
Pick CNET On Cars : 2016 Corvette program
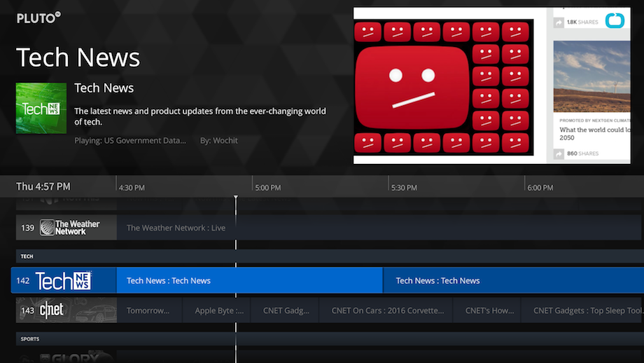point(386,310)
